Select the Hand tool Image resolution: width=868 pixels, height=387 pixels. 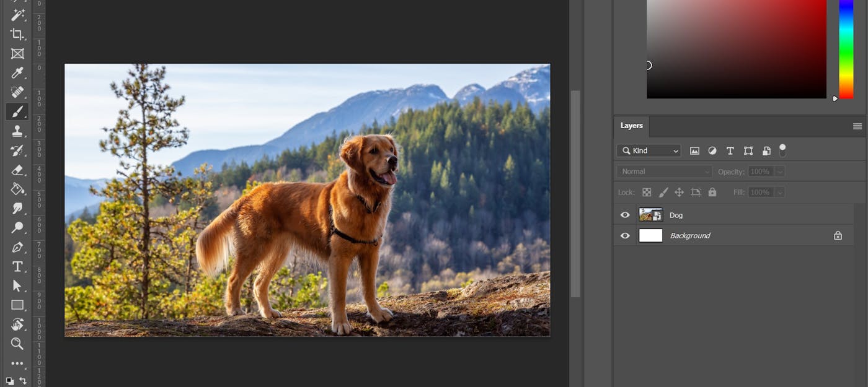click(17, 324)
